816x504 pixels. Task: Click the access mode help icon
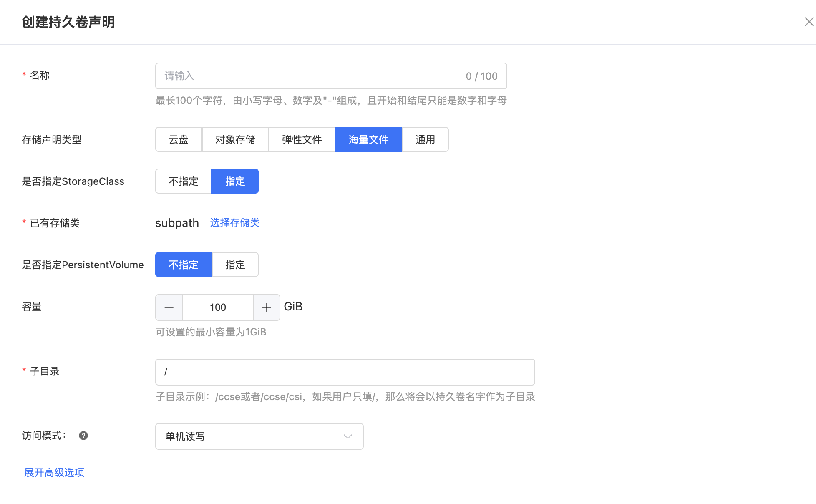83,436
